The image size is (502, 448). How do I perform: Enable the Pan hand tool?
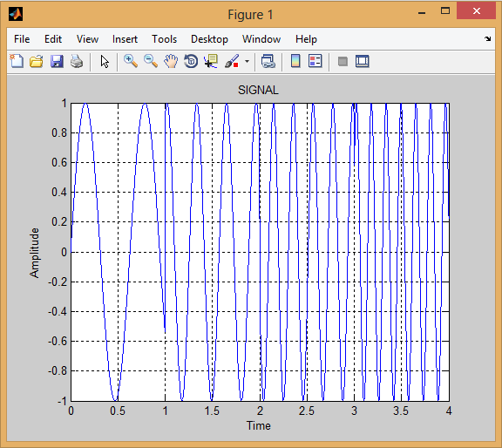point(171,61)
